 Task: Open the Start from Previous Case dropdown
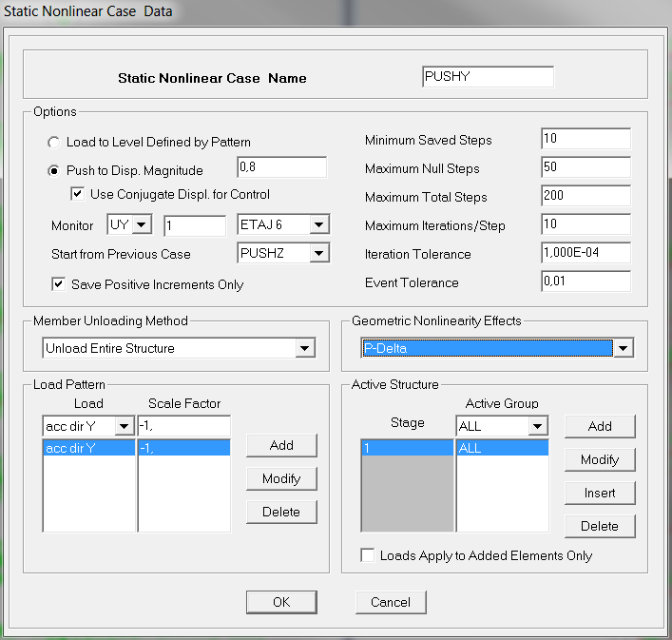318,253
